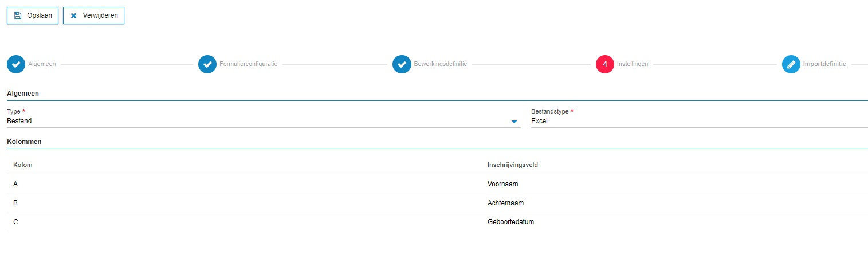Click the Formulierconfiguratie step checkmark icon
The image size is (868, 253).
pyautogui.click(x=207, y=64)
